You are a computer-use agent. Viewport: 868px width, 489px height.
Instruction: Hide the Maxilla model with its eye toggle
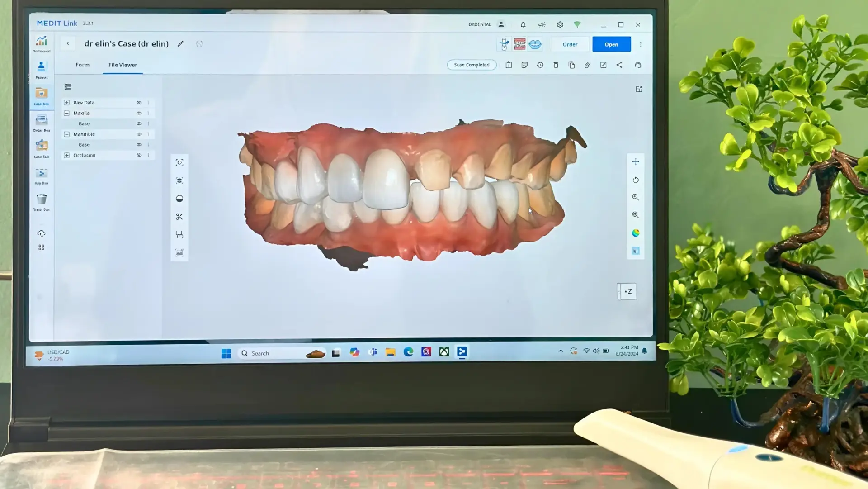pos(139,113)
